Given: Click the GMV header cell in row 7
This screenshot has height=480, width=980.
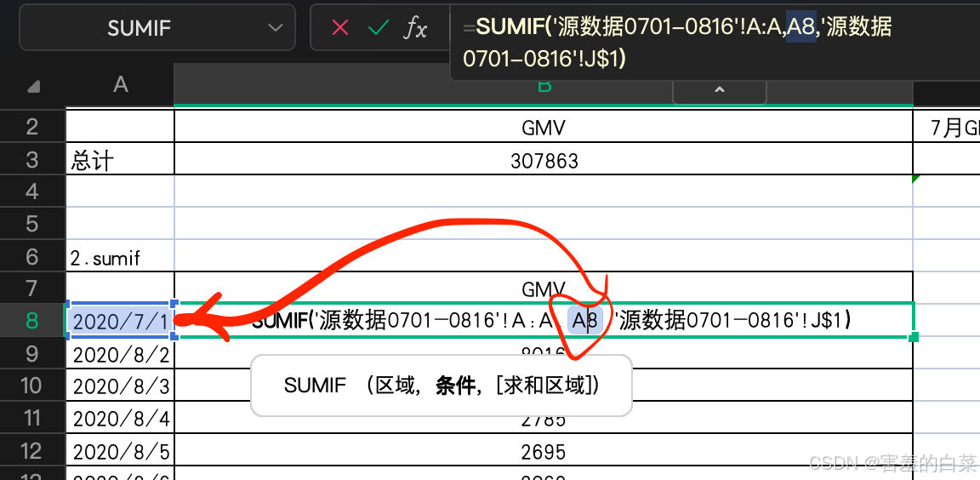Looking at the screenshot, I should tap(544, 288).
